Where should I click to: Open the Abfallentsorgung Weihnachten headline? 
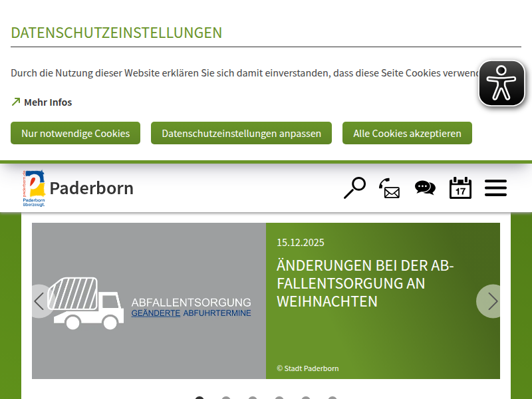point(365,283)
